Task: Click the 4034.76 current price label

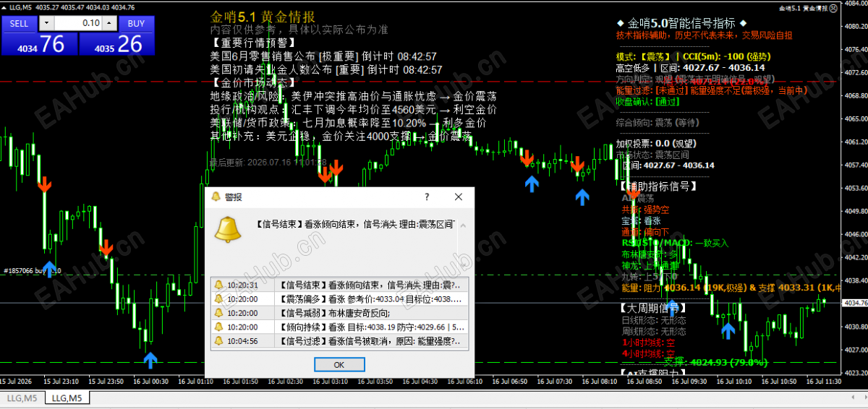Action: click(856, 303)
